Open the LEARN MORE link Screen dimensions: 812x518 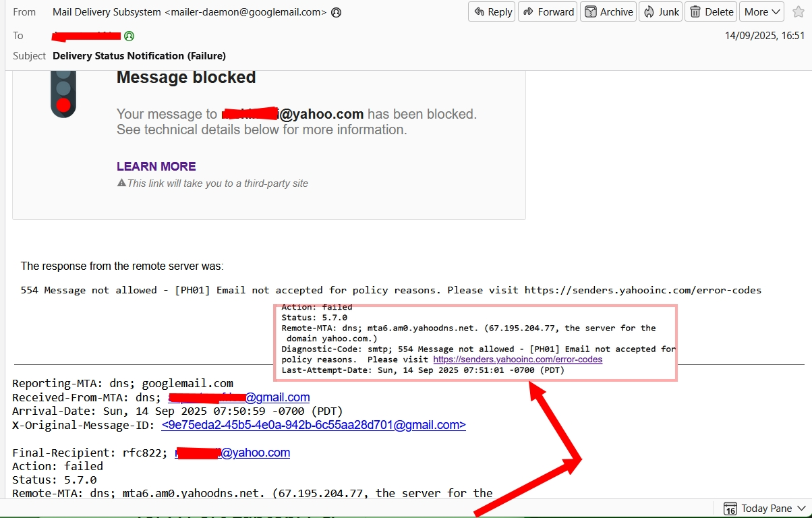coord(156,167)
